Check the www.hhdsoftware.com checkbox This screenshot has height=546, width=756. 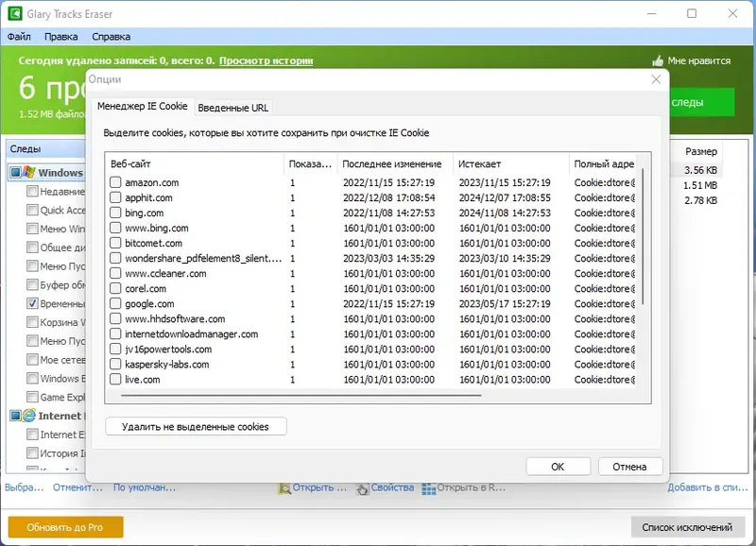coord(115,318)
